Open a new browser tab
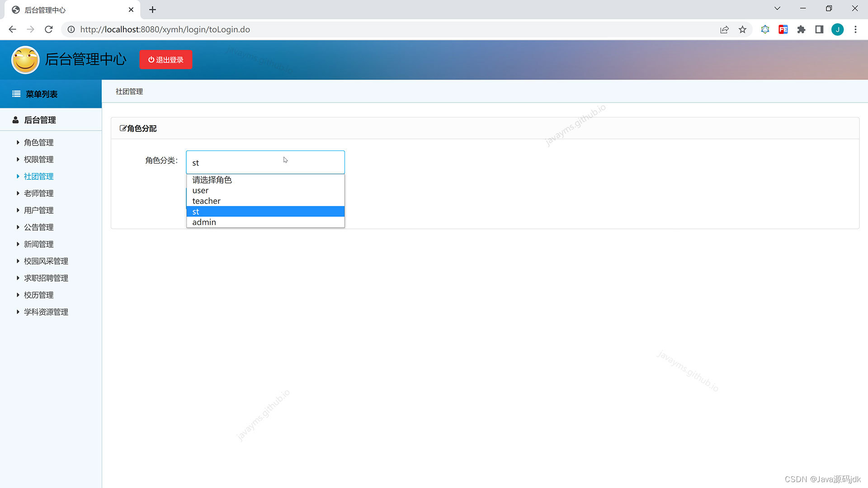868x488 pixels. [152, 9]
